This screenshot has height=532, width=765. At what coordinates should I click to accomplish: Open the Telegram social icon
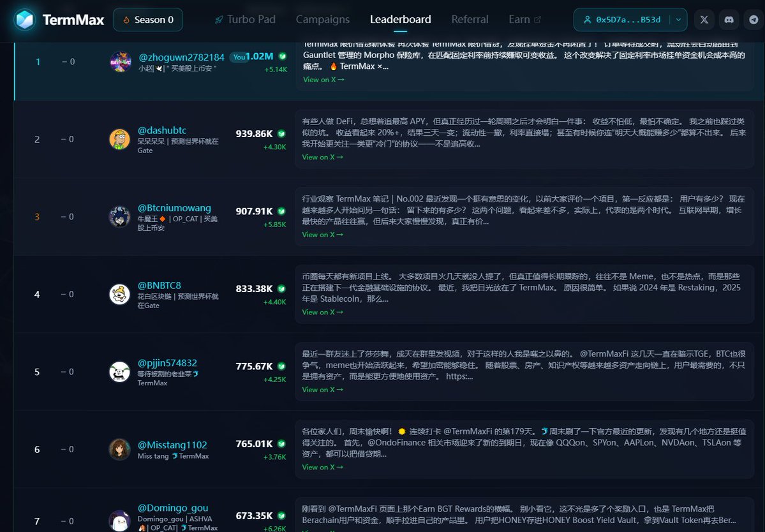pyautogui.click(x=754, y=20)
